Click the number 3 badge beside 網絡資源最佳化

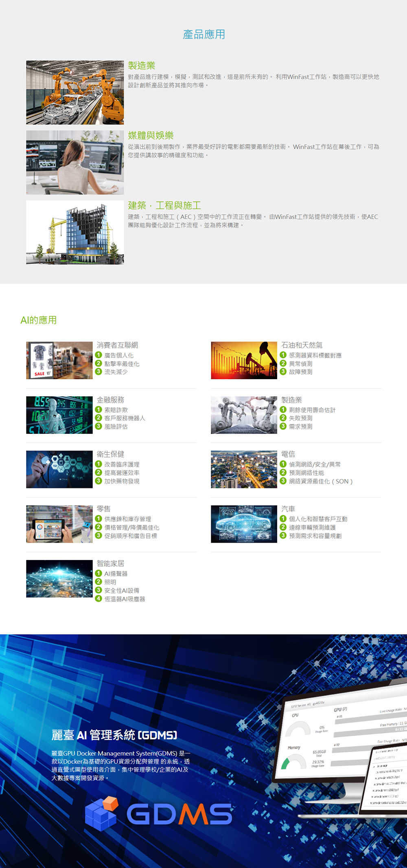283,481
